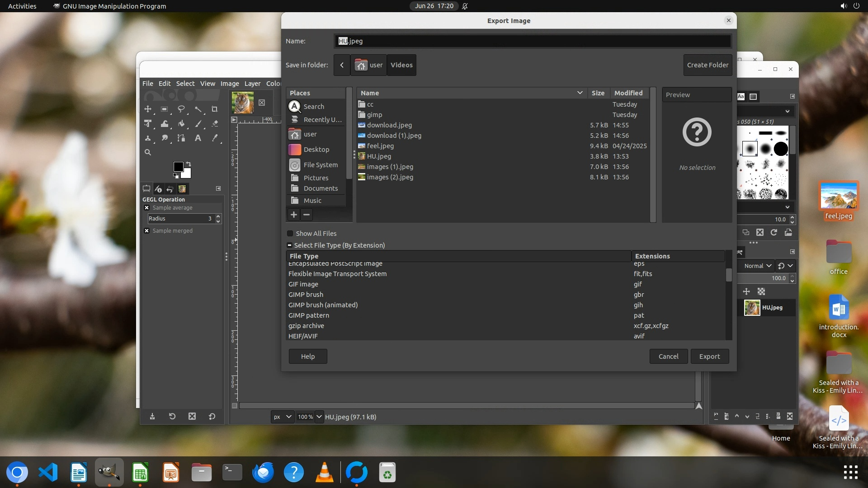Pick the Bucket Fill tool
Viewport: 868px width, 488px height.
pyautogui.click(x=181, y=123)
